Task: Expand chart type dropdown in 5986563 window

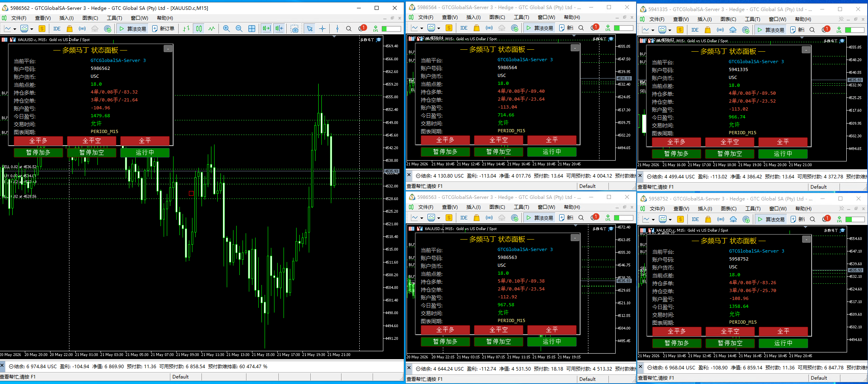Action: click(x=422, y=218)
